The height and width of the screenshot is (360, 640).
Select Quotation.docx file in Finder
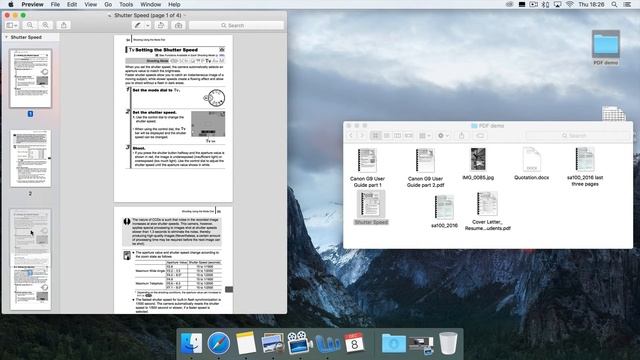point(531,164)
